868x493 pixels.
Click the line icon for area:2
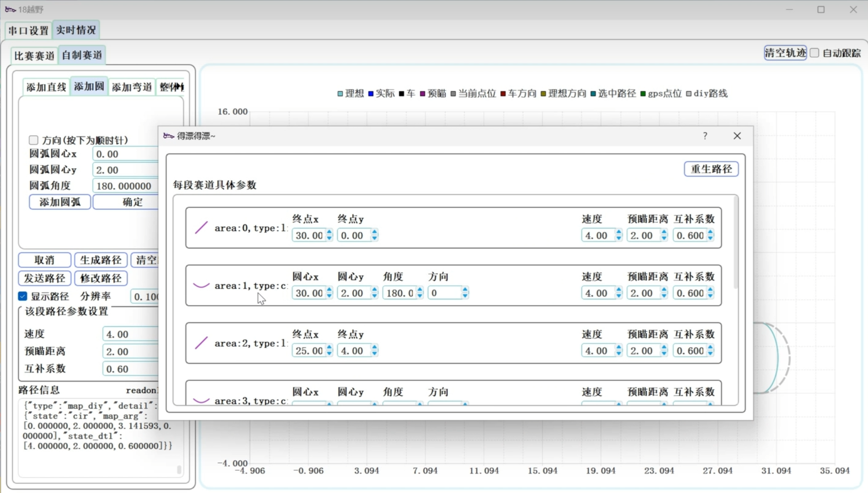click(201, 343)
